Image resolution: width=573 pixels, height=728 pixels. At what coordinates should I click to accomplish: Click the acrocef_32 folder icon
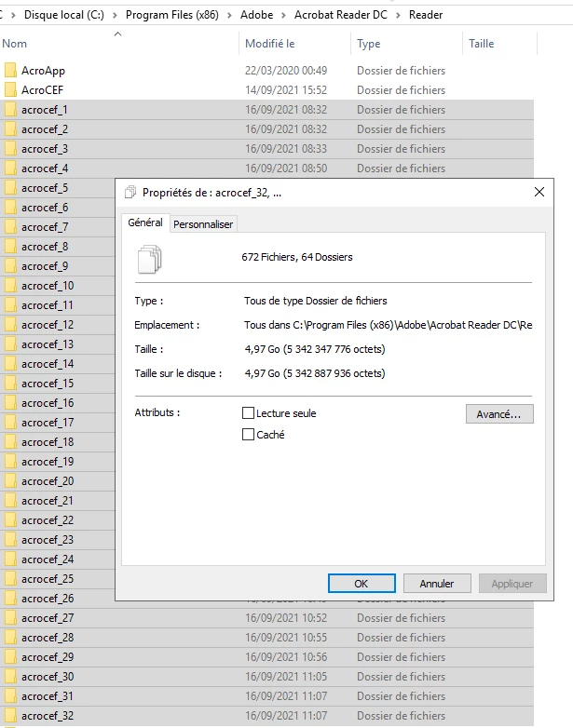coord(10,716)
